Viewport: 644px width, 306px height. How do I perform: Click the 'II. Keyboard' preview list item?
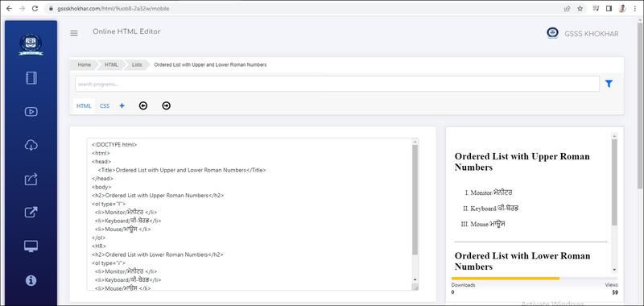pos(490,209)
